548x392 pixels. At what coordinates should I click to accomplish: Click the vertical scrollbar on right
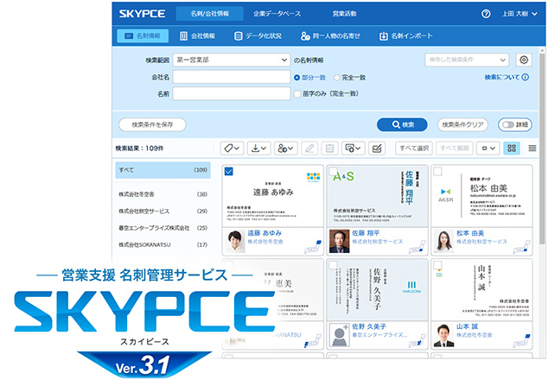click(x=542, y=150)
